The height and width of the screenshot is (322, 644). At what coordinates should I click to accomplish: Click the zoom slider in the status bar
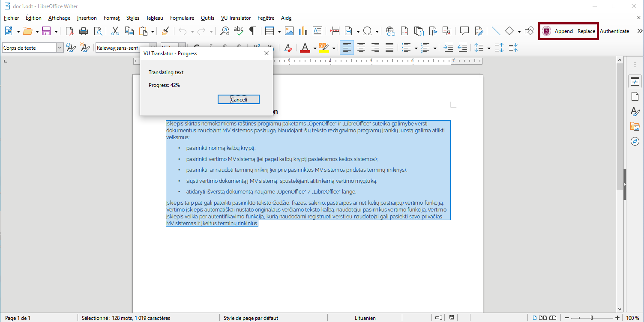(x=591, y=318)
